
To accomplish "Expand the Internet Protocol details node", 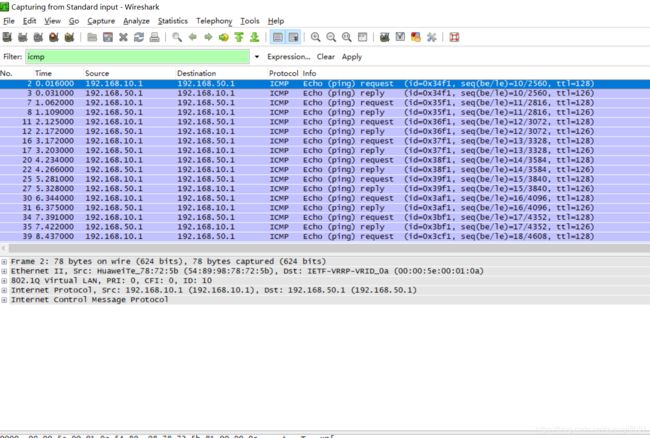I will tap(4, 290).
